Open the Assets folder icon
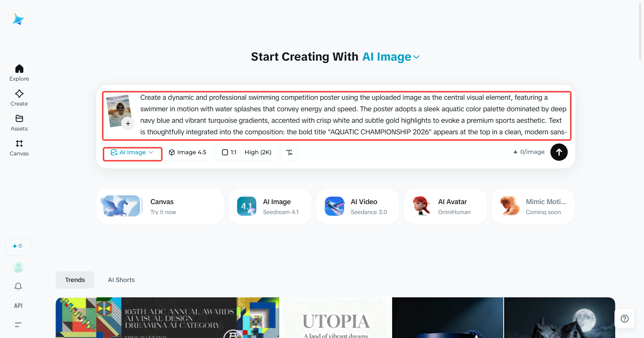644x338 pixels. pyautogui.click(x=19, y=119)
